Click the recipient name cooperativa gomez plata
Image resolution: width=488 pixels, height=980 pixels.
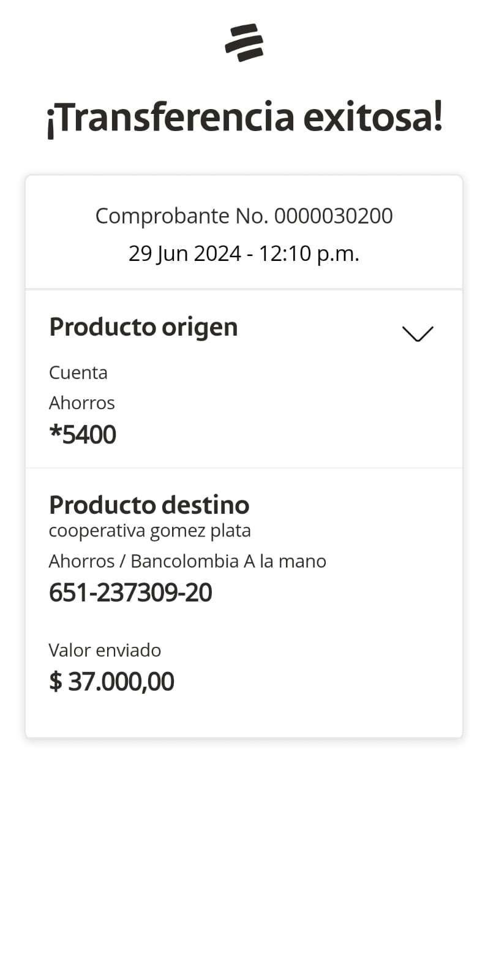click(149, 530)
